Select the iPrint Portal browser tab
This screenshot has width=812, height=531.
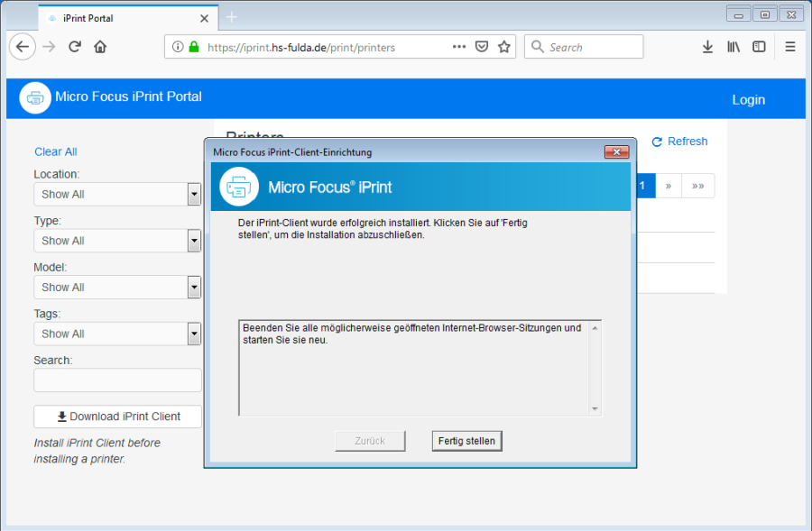[x=117, y=18]
